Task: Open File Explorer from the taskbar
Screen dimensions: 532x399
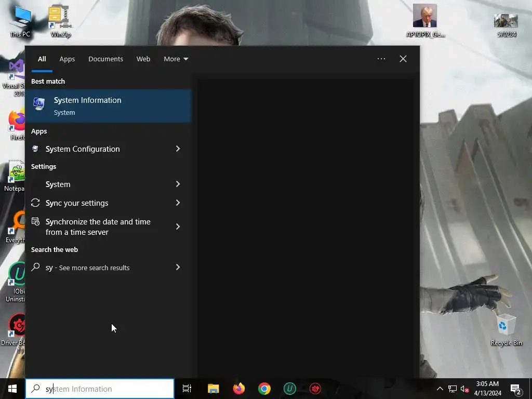Action: (x=214, y=389)
